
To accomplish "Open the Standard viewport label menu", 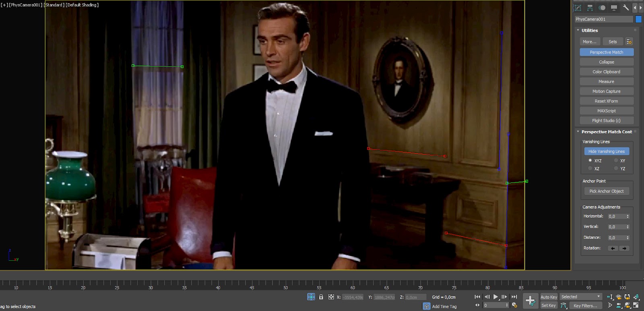I will 54,5.
